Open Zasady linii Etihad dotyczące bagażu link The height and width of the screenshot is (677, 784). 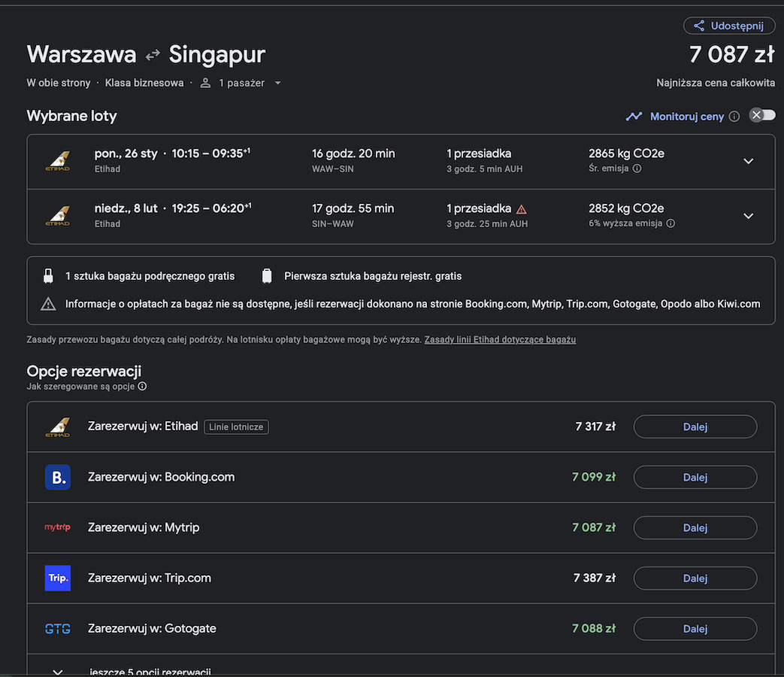500,340
